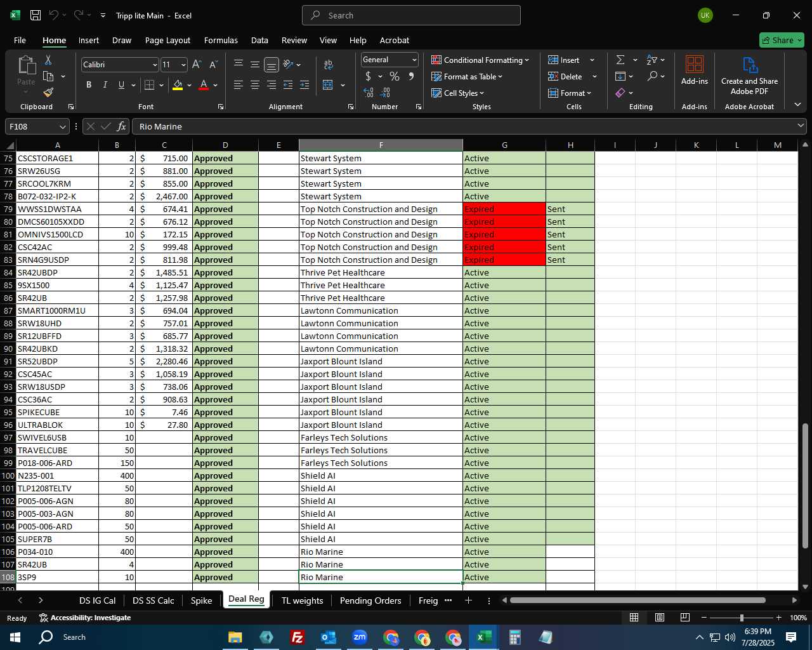Toggle Top Align
This screenshot has height=650, width=812.
pyautogui.click(x=239, y=64)
